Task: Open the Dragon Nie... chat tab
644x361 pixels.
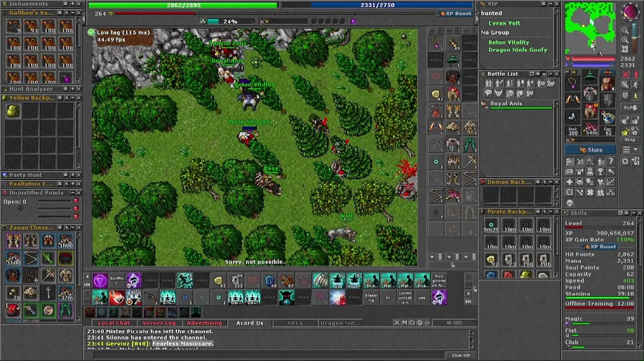Action: (340, 323)
